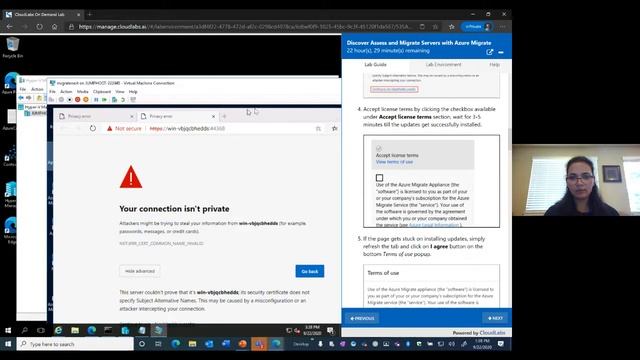640x360 pixels.
Task: Click the Checkpoint toolbar icon in VM window
Action: point(115,100)
